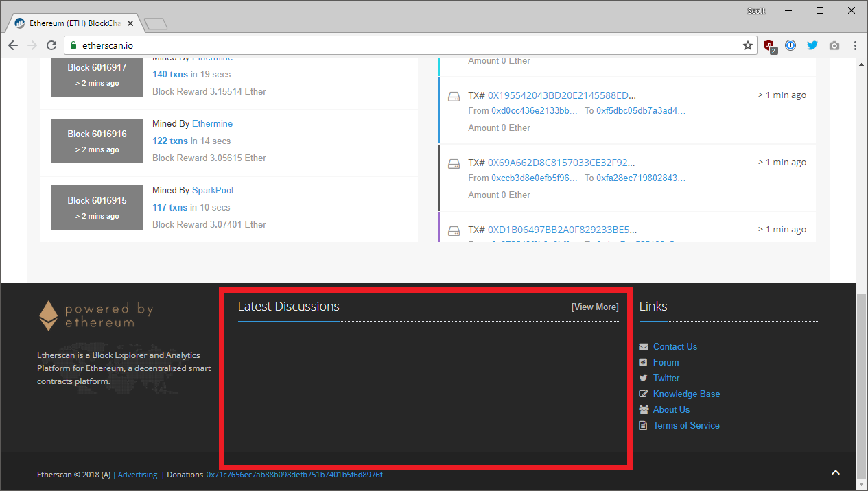This screenshot has width=868, height=491.
Task: Select the camera extension icon in the toolbar
Action: point(834,45)
